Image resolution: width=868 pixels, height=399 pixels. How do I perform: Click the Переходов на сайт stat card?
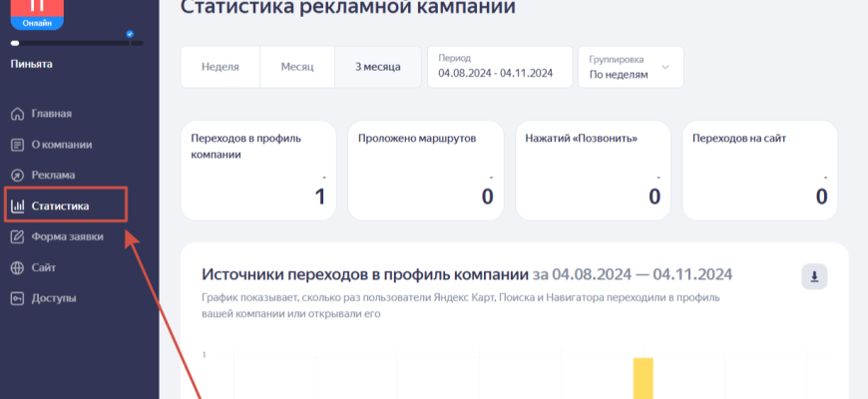pos(761,170)
